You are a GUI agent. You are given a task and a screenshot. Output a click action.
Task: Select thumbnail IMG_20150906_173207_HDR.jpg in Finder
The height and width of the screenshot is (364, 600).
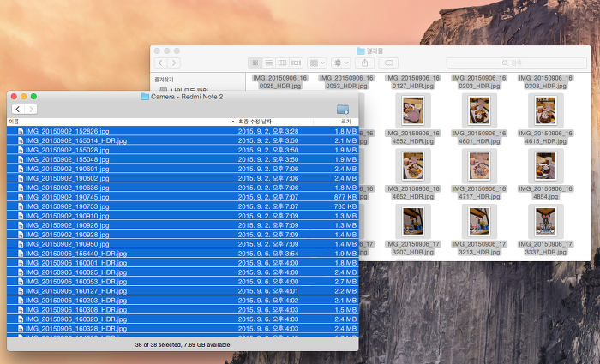pyautogui.click(x=413, y=222)
